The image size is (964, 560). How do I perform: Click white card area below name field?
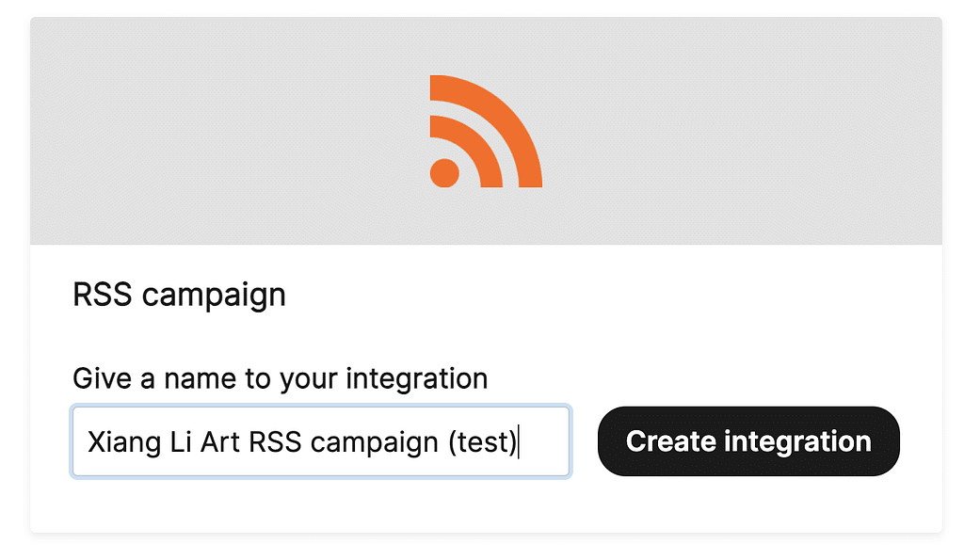click(x=486, y=505)
